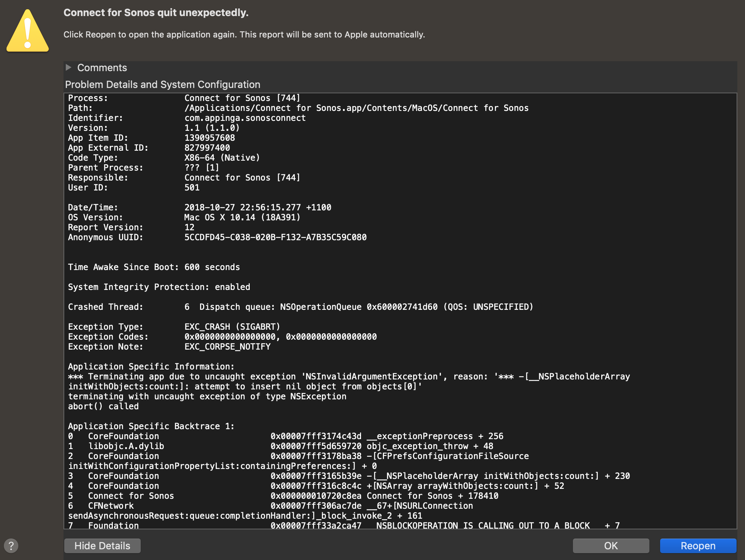Click the 'Parent Process:' line
Image resolution: width=745 pixels, height=560 pixels.
point(144,168)
